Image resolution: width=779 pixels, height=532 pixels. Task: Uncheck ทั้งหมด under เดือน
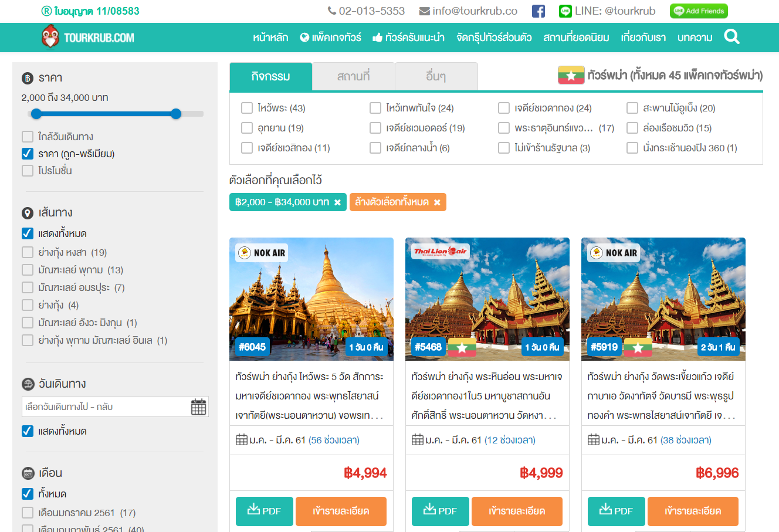click(28, 494)
